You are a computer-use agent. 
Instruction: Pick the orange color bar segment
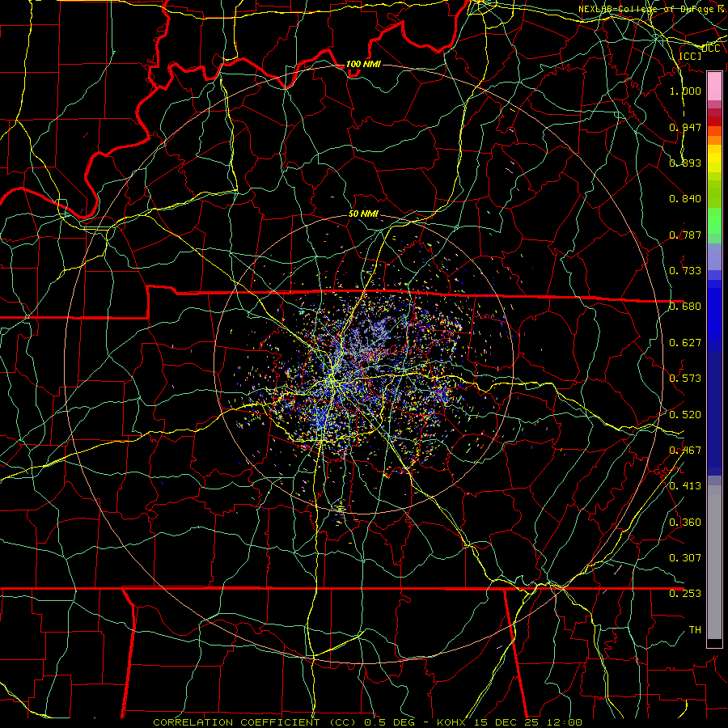pos(714,140)
